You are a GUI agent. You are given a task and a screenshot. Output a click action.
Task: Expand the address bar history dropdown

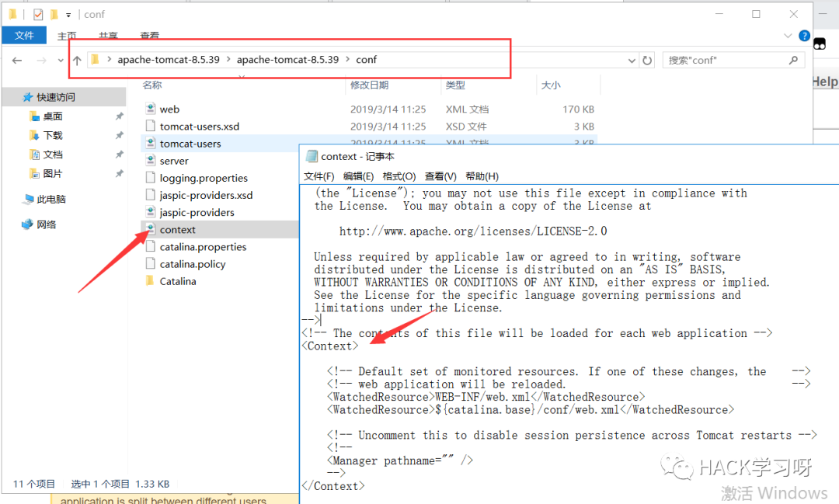click(632, 61)
